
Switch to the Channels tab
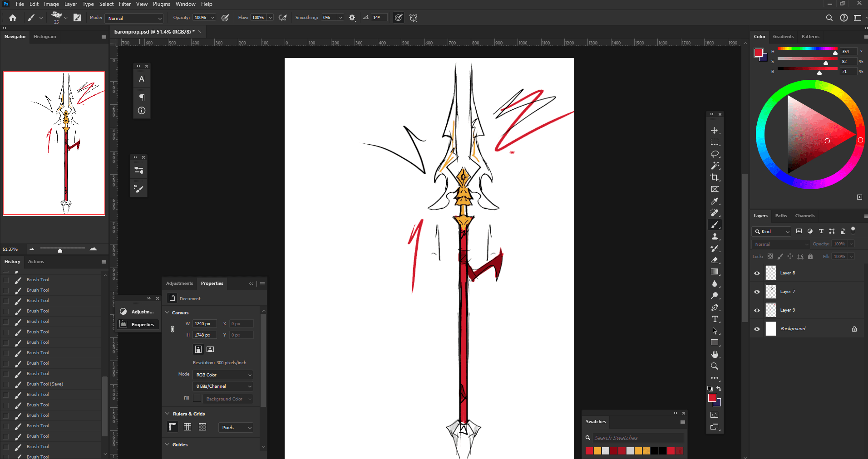(x=804, y=216)
